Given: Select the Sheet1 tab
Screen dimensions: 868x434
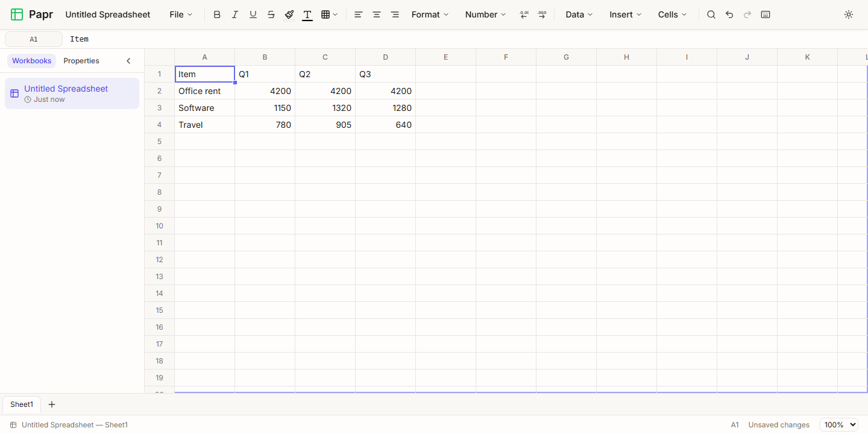Looking at the screenshot, I should point(22,404).
